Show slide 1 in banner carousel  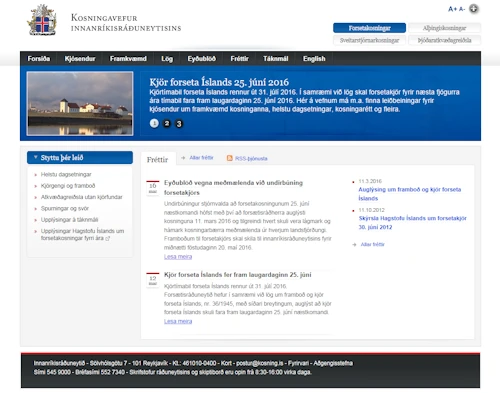(154, 123)
